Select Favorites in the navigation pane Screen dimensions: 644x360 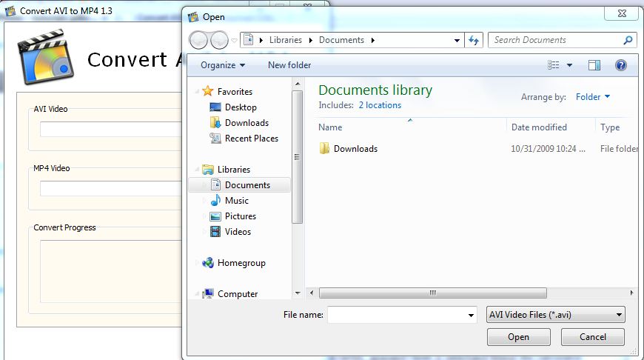[235, 92]
